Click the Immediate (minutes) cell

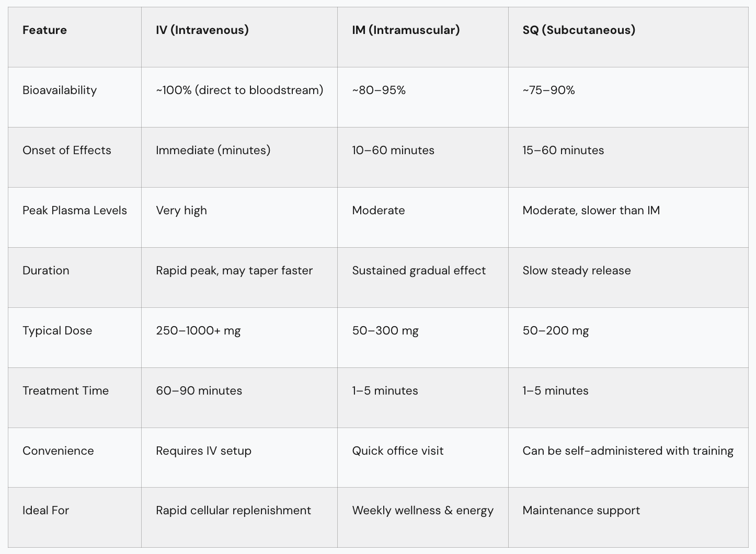point(213,151)
